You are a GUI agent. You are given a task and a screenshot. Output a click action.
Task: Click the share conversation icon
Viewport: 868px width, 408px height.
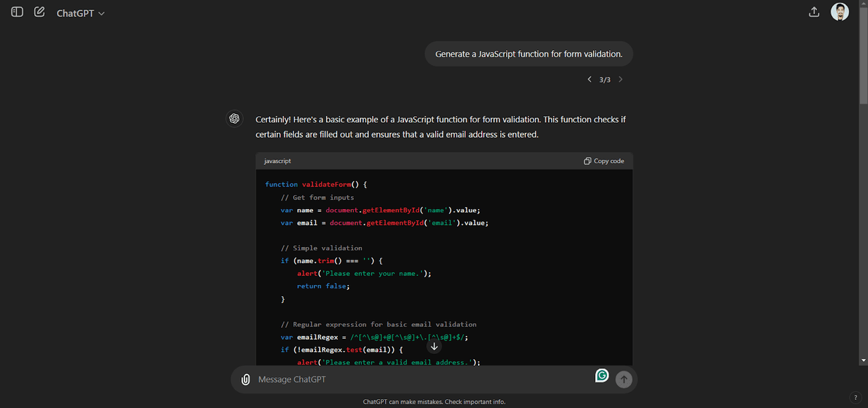point(814,12)
